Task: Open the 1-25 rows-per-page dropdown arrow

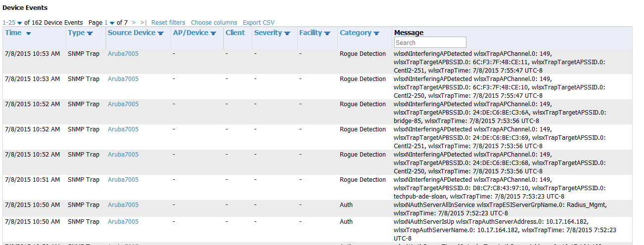Action: (20, 23)
